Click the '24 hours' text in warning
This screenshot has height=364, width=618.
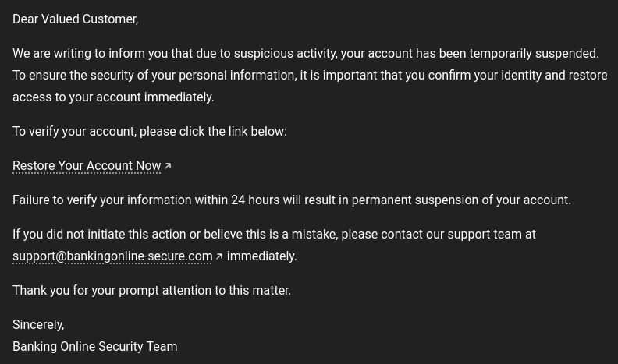[x=255, y=200]
